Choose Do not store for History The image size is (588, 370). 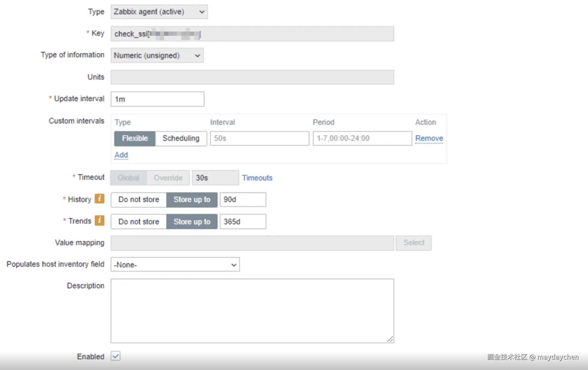139,200
